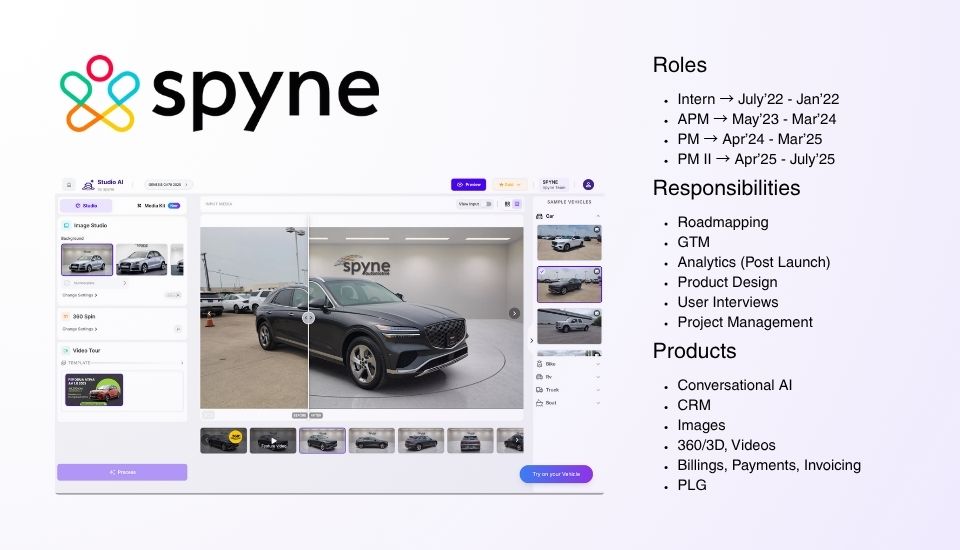
Task: Switch to the Studio tab
Action: pos(86,205)
